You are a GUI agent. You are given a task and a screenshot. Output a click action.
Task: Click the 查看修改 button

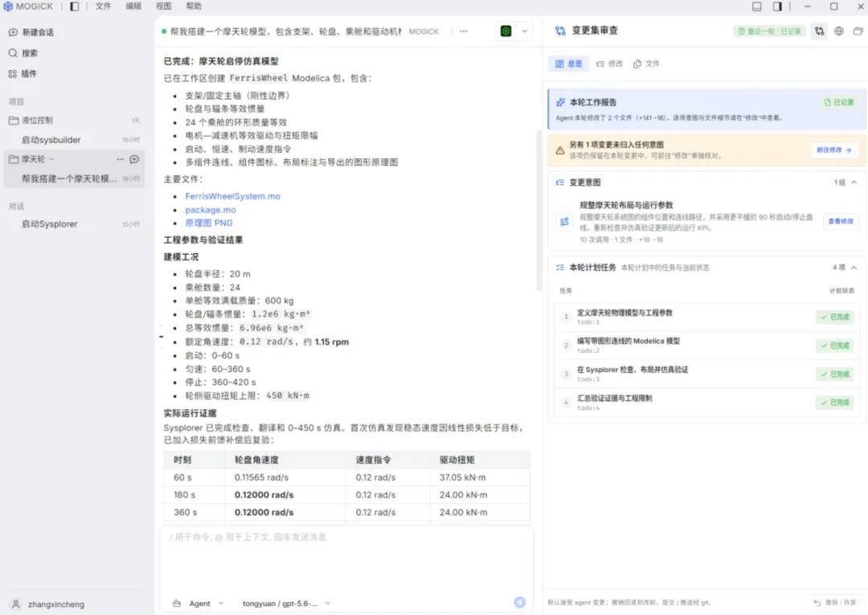[x=841, y=221]
